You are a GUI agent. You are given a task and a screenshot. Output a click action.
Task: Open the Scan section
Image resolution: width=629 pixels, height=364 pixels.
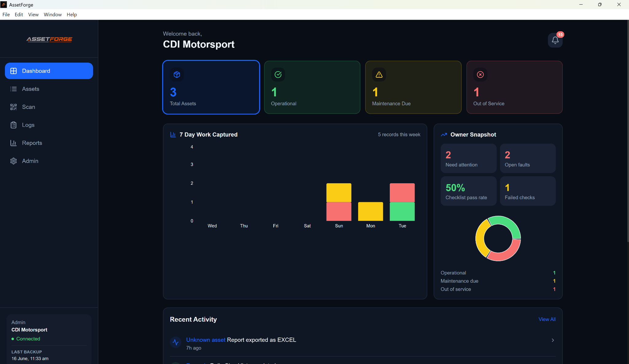(x=49, y=107)
